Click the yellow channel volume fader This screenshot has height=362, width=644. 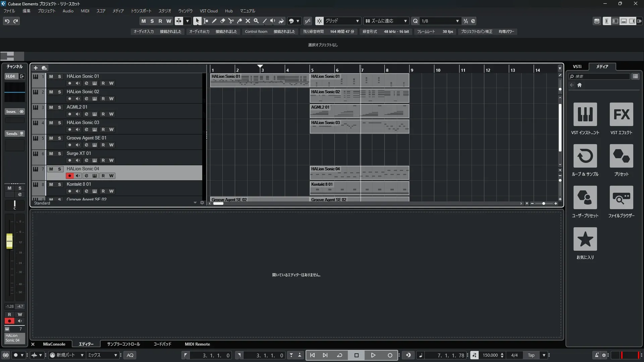click(9, 241)
